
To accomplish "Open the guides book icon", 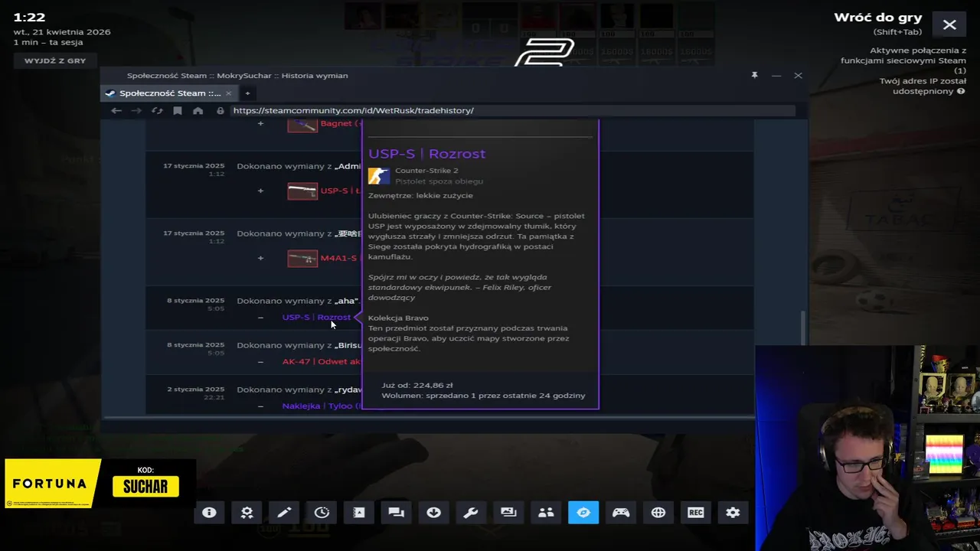I will click(x=359, y=513).
